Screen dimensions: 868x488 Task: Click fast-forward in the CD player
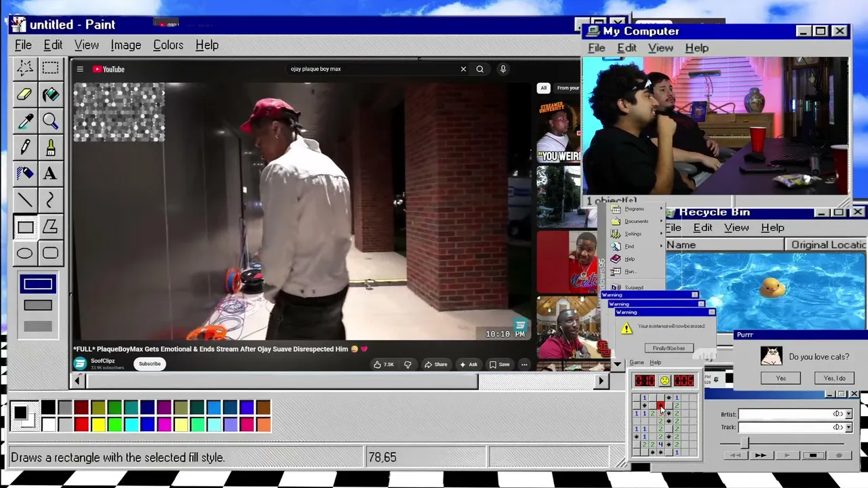coord(760,455)
